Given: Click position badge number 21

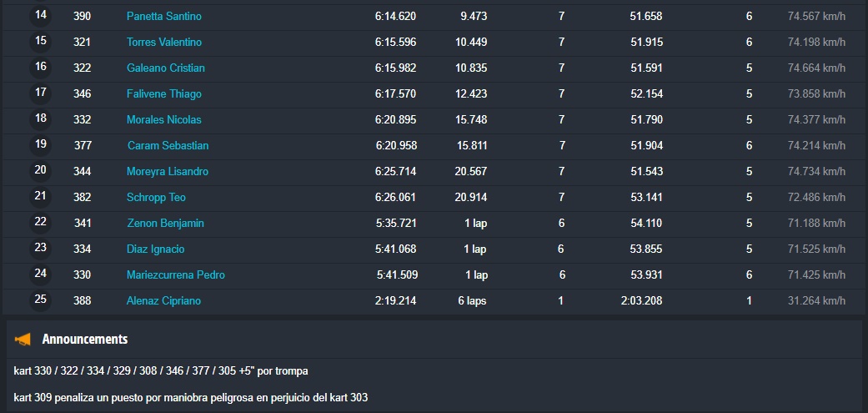Looking at the screenshot, I should [x=41, y=196].
